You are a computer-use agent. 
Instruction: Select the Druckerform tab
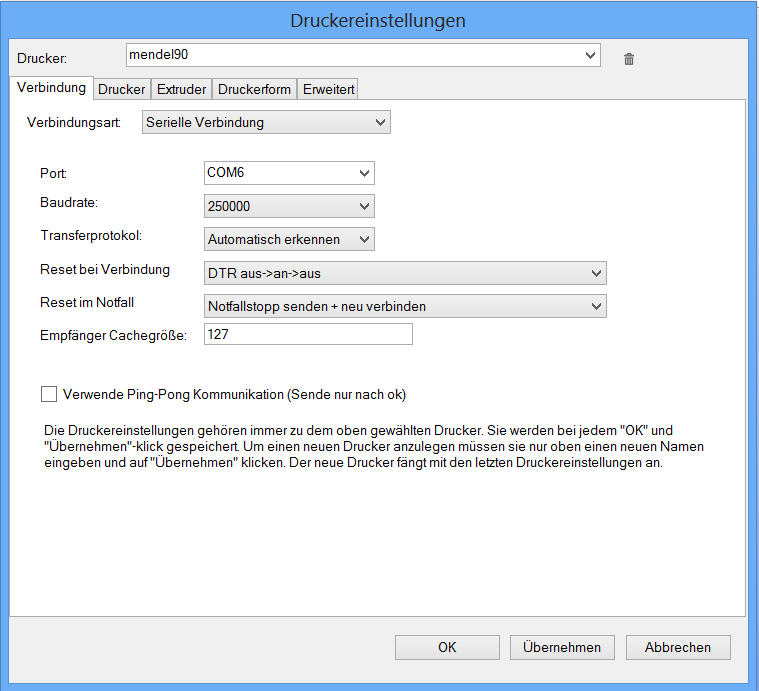tap(254, 89)
